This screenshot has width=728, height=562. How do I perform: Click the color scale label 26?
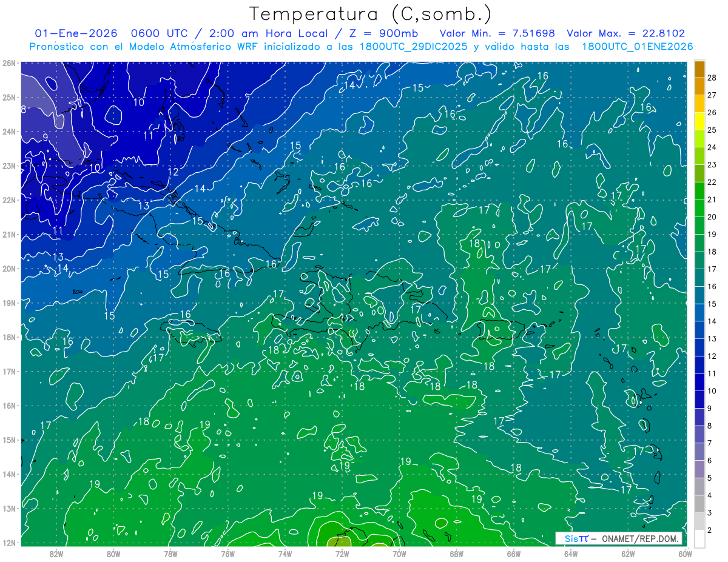click(712, 112)
